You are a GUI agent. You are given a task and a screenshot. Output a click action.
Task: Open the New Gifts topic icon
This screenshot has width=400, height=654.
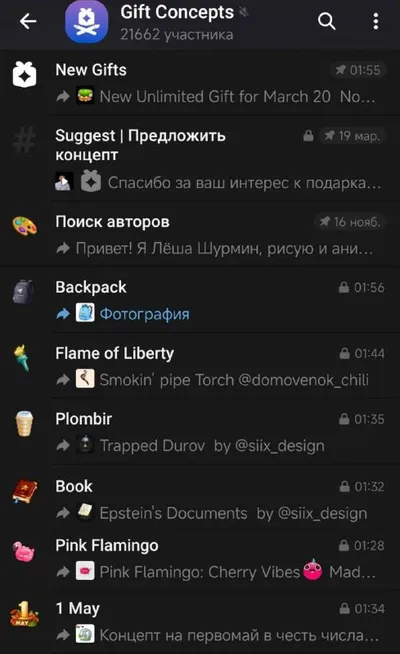point(24,75)
